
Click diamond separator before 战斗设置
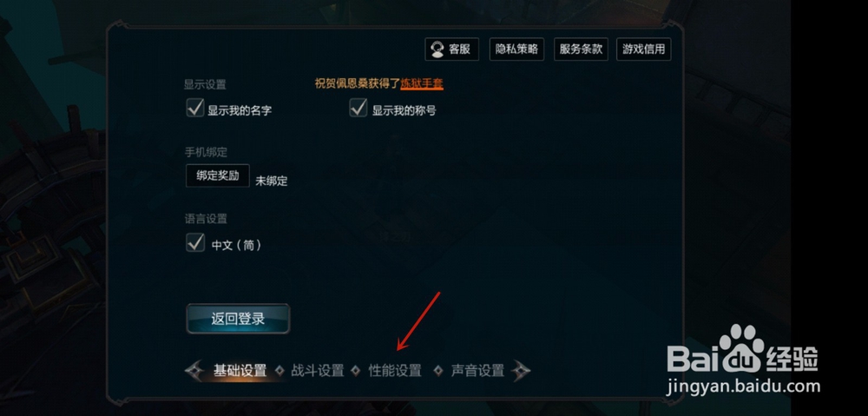coord(280,371)
